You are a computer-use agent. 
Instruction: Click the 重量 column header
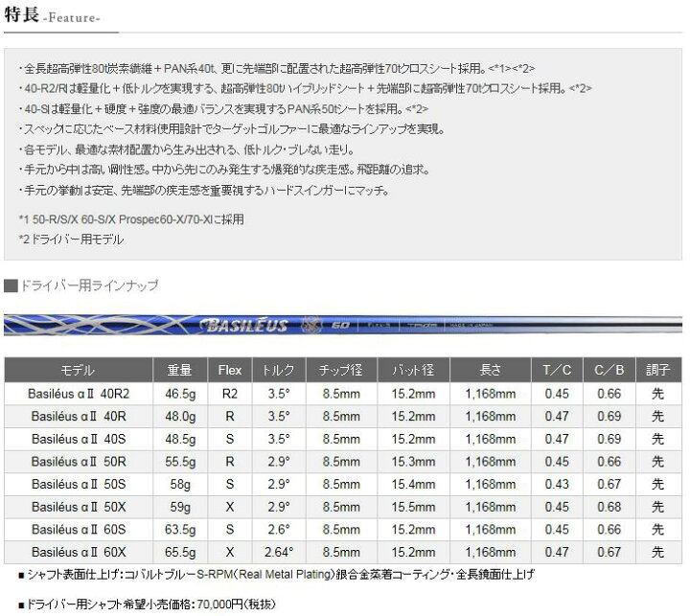coord(180,370)
